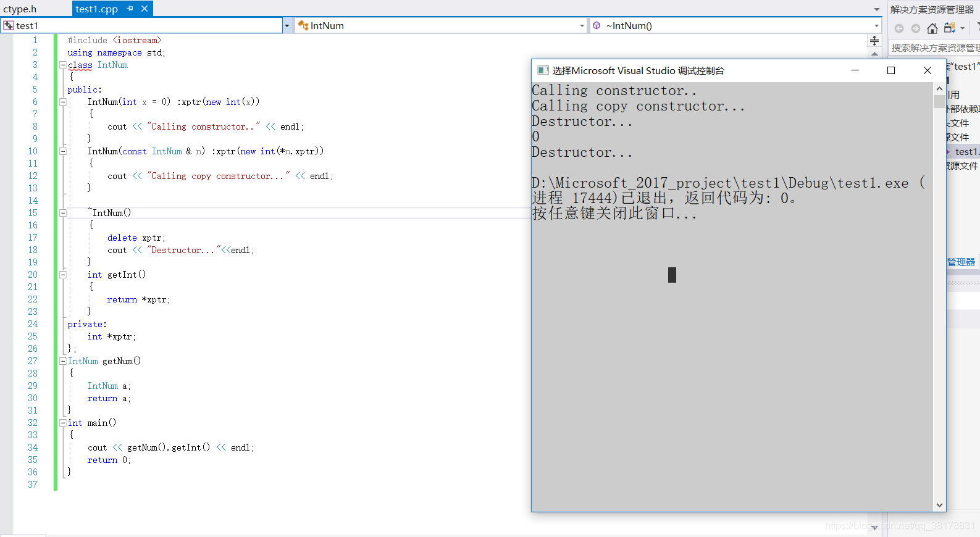Click the console scrollbar down arrow
The height and width of the screenshot is (537, 980).
coord(939,505)
